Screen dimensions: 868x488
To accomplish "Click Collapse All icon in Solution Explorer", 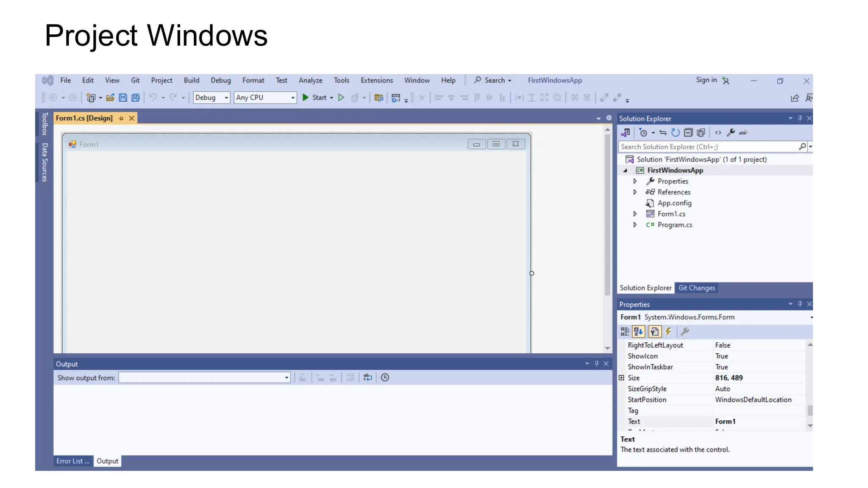I will [x=688, y=133].
